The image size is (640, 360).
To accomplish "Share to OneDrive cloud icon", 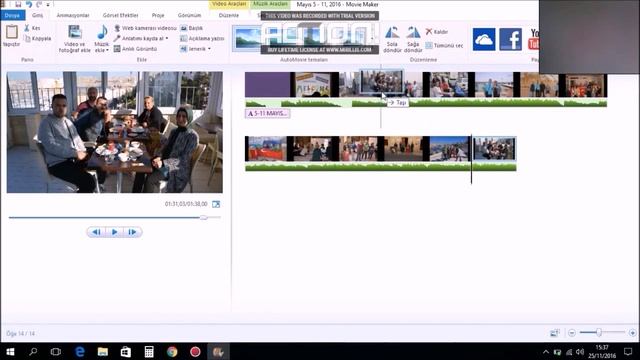I will [x=484, y=40].
